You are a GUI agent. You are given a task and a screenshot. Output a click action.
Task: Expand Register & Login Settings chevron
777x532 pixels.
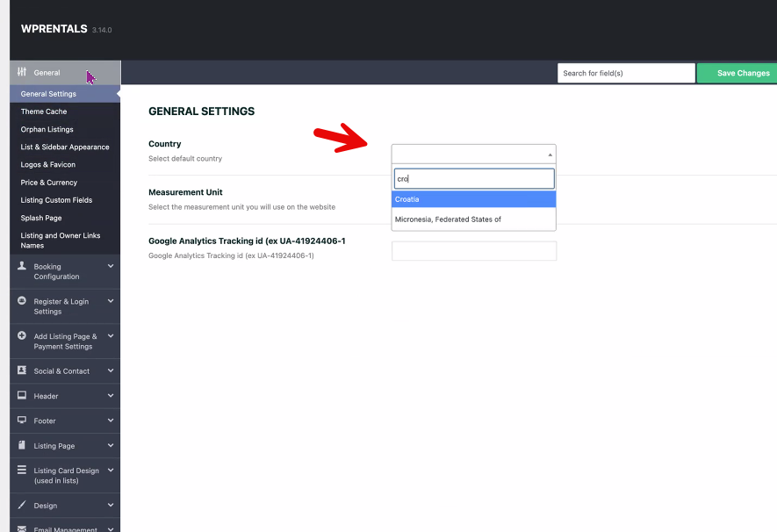pyautogui.click(x=111, y=300)
